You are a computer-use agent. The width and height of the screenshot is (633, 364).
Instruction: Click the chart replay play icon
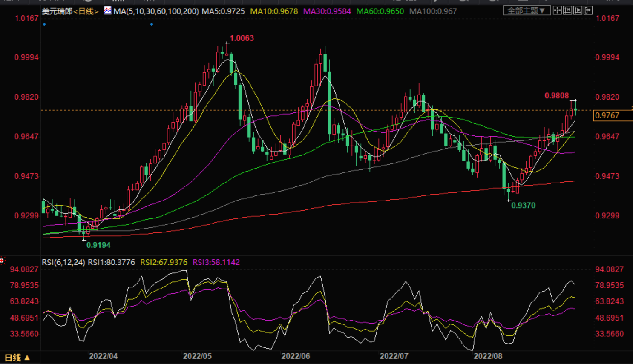[x=578, y=11]
